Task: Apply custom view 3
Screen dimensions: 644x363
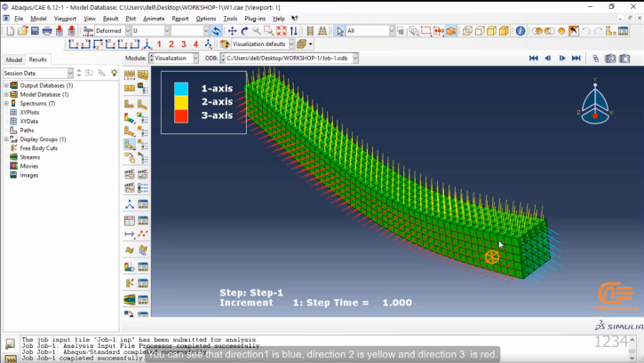Action: pyautogui.click(x=184, y=43)
